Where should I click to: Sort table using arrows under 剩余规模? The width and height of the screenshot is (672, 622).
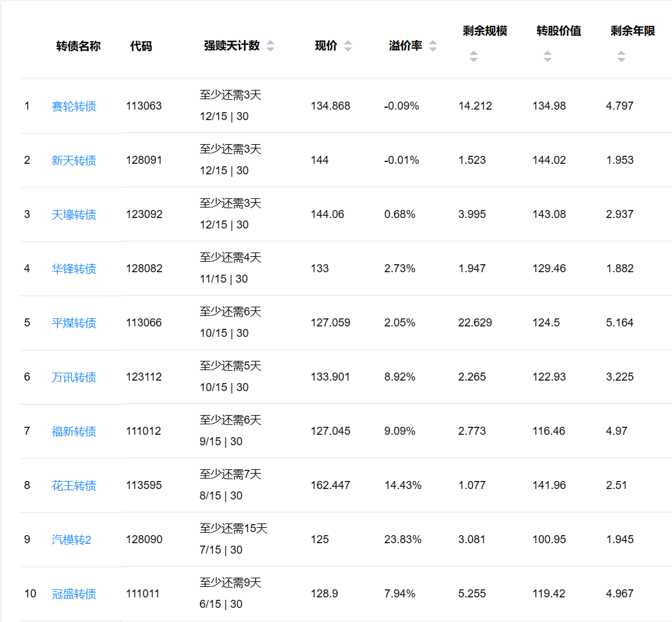pos(473,57)
